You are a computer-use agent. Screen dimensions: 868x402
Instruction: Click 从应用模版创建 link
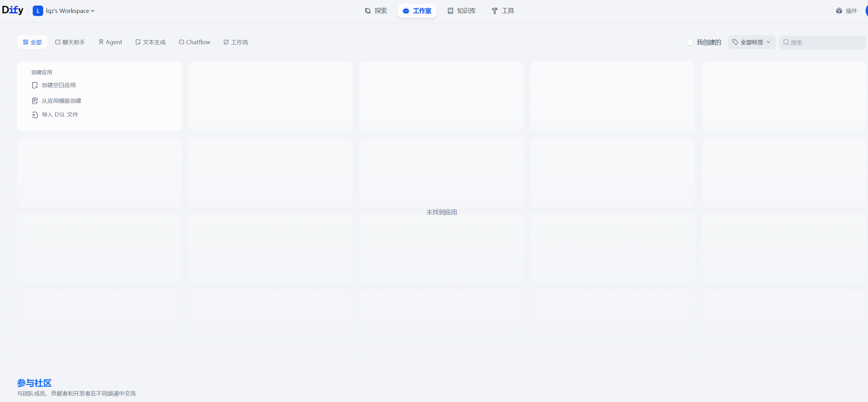(x=61, y=101)
